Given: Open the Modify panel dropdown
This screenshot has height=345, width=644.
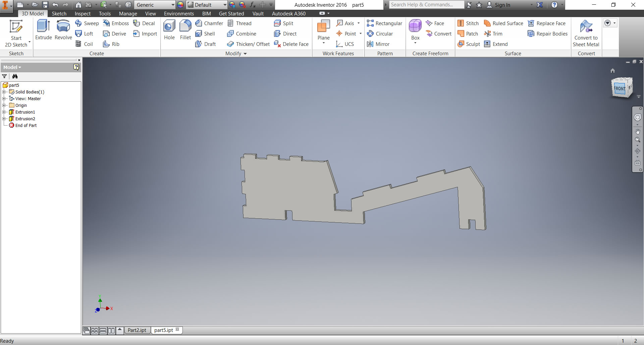Looking at the screenshot, I should click(236, 54).
